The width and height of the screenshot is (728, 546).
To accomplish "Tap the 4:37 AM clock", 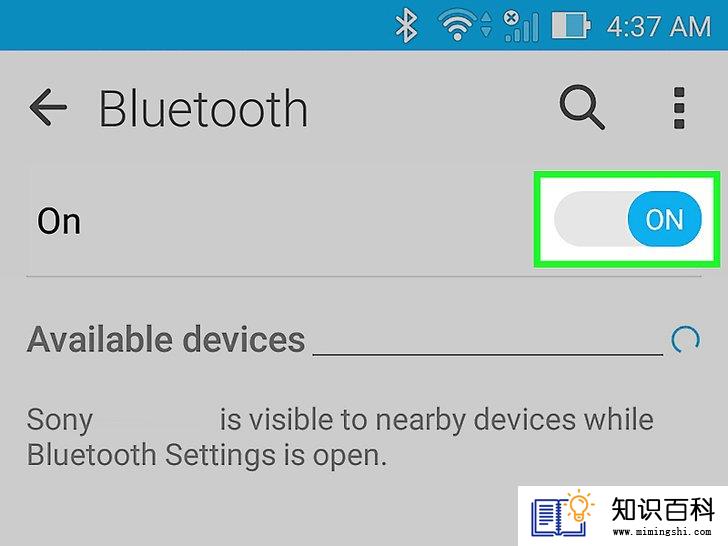I will [659, 26].
